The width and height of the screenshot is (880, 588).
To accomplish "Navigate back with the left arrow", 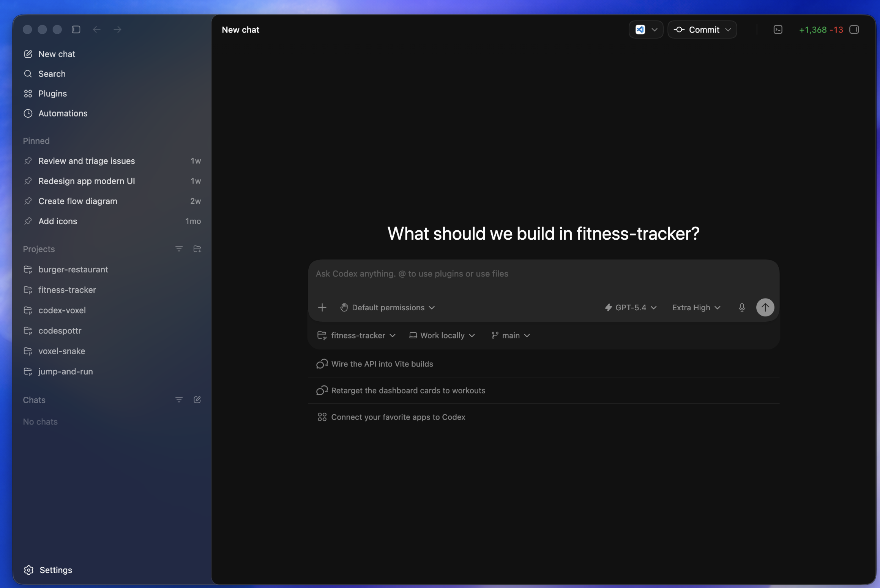I will 96,30.
